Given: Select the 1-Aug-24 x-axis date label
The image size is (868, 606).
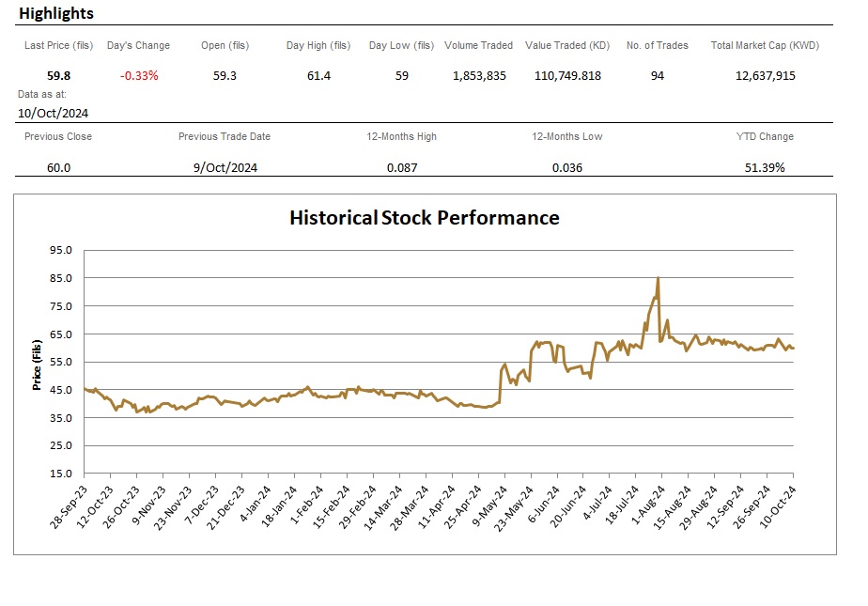Looking at the screenshot, I should click(x=647, y=505).
